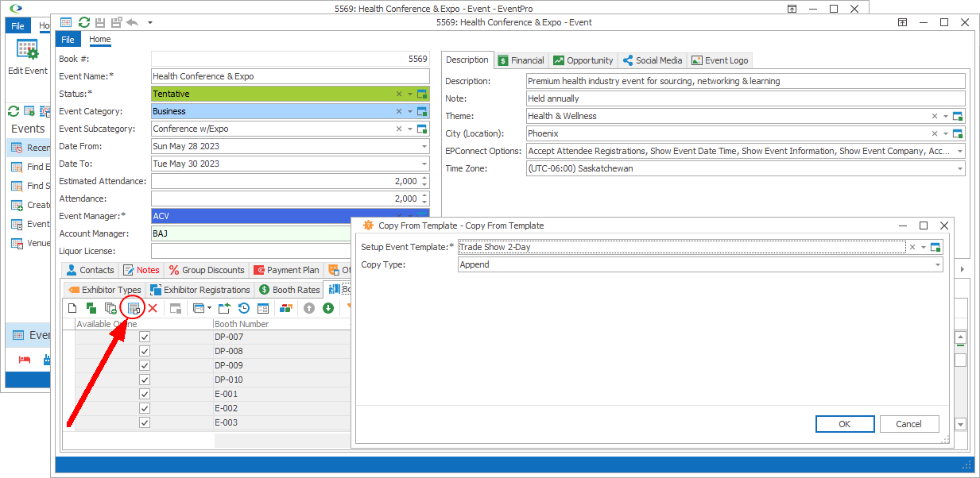Viewport: 980px width, 478px height.
Task: Open Status lookup window icon
Action: point(422,94)
